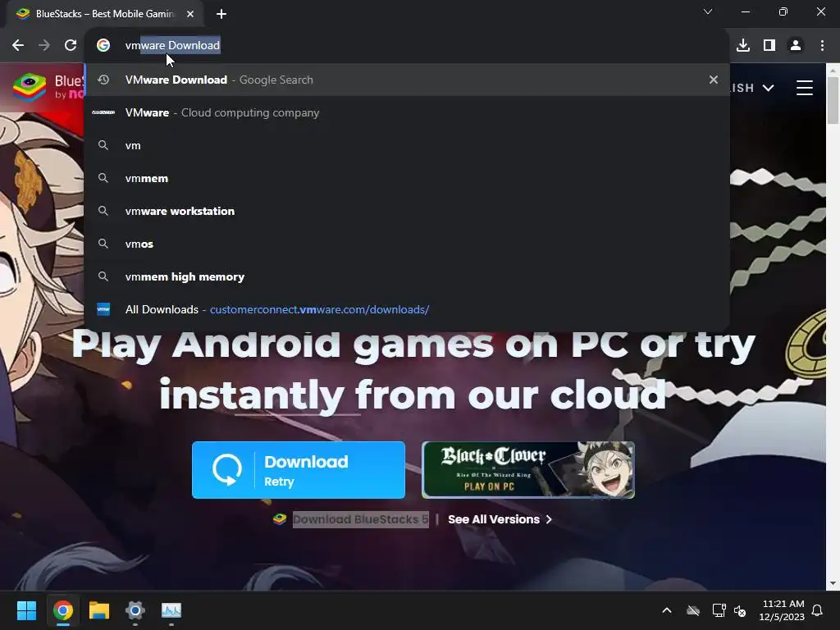Screen dimensions: 840x630
Task: Open the network tray icon
Action: [x=719, y=610]
